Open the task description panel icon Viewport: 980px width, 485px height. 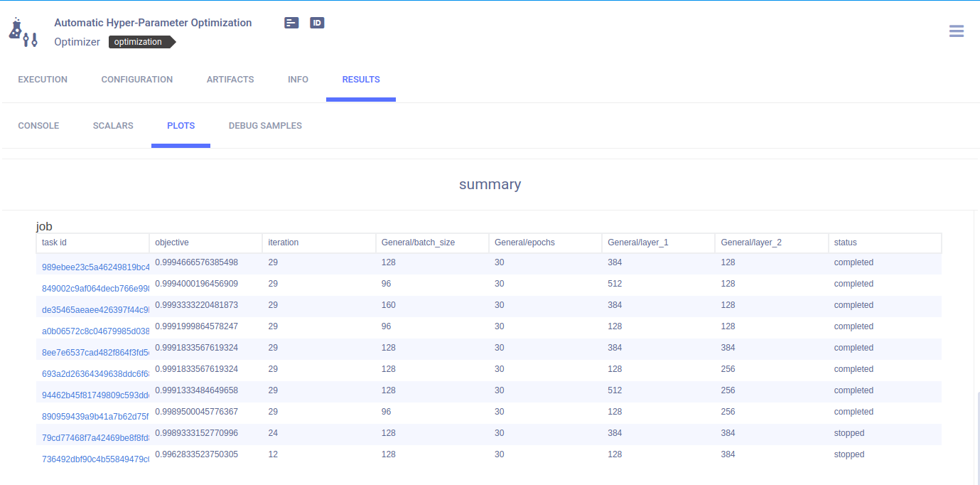291,22
